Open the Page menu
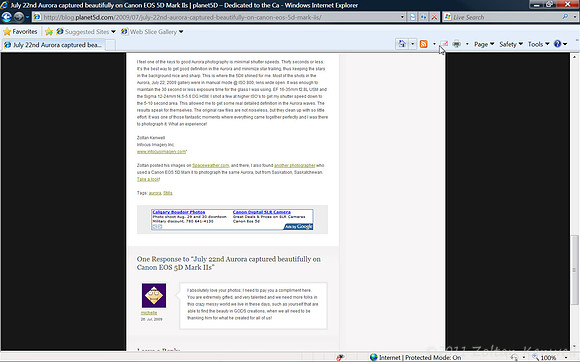The image size is (580, 362). click(x=484, y=44)
